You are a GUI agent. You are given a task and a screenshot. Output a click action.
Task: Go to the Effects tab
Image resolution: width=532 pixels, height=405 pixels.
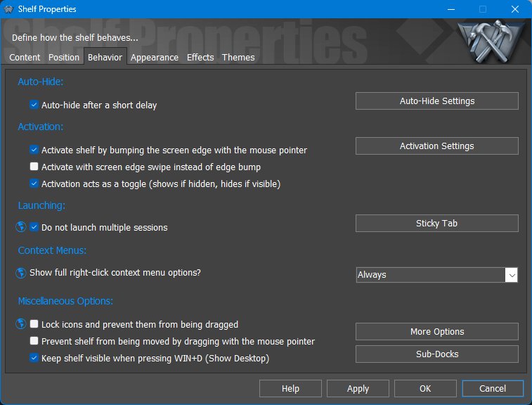[200, 58]
